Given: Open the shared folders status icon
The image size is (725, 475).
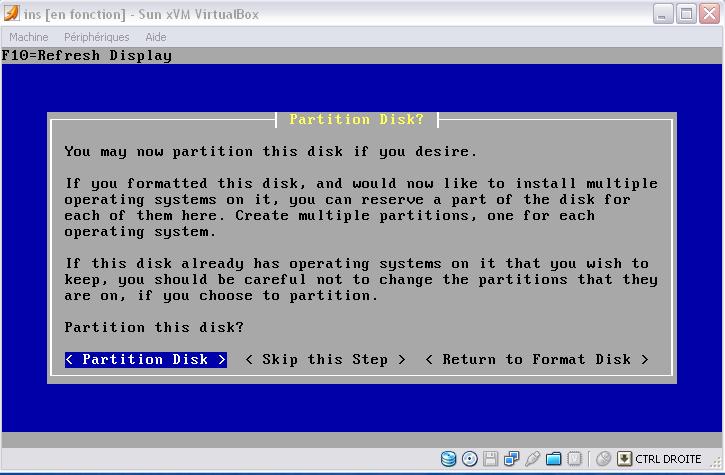Looking at the screenshot, I should (x=554, y=460).
